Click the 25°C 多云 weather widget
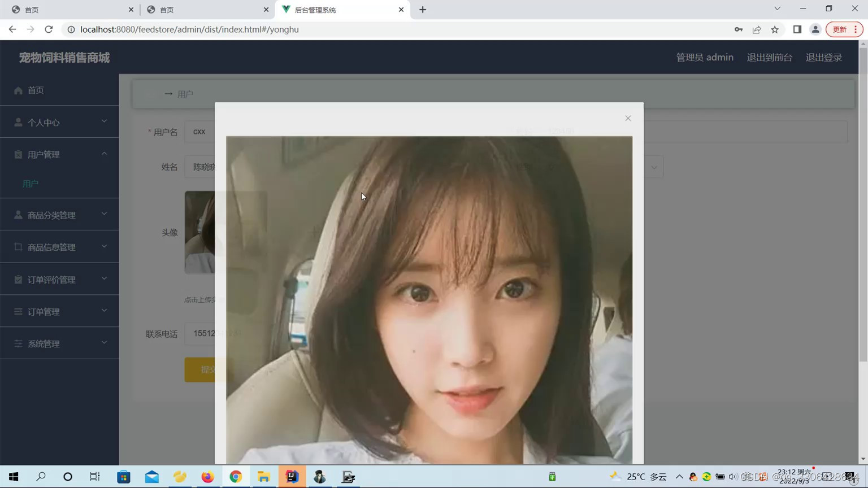Viewport: 868px width, 488px height. click(638, 477)
